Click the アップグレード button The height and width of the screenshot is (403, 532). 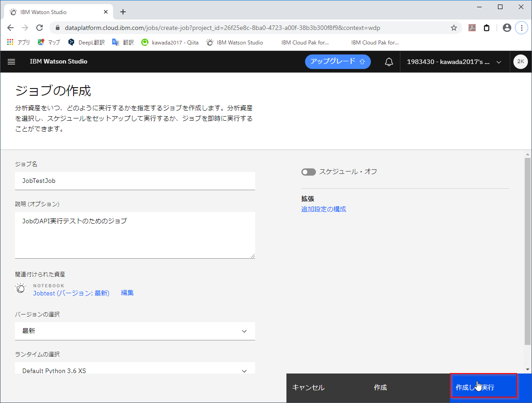(338, 62)
